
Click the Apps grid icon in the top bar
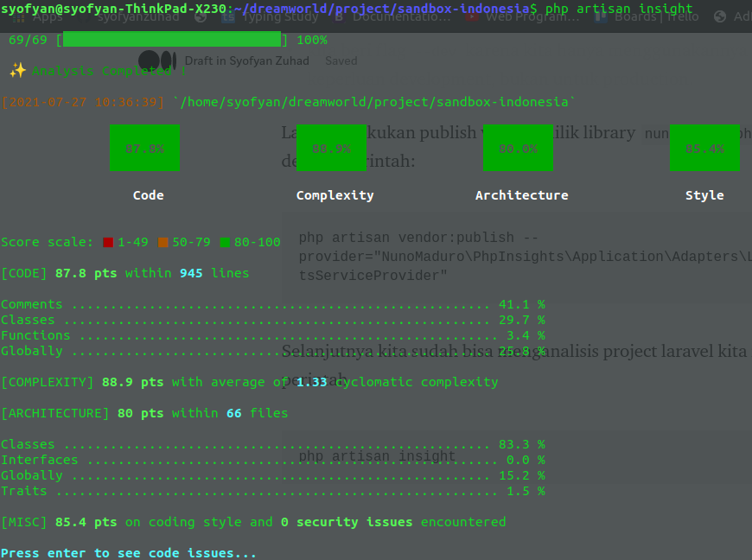(x=17, y=17)
